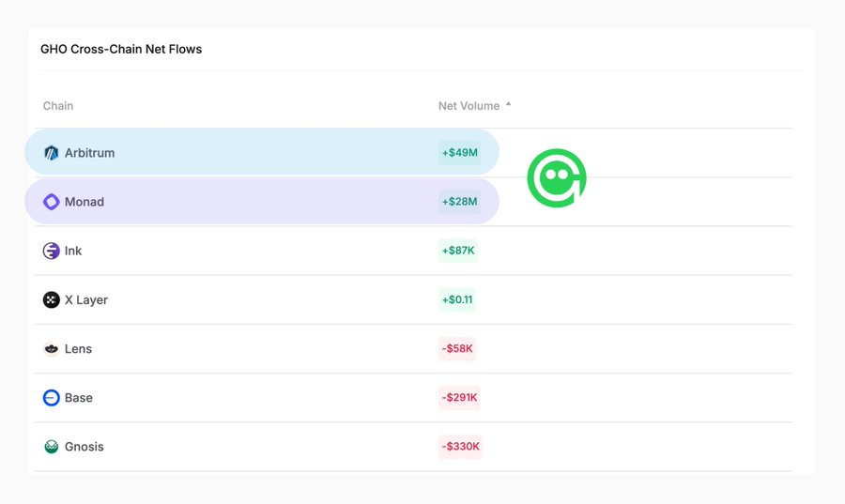Screen dimensions: 845x504
Task: Click the Monad chain logo icon
Action: click(x=52, y=202)
